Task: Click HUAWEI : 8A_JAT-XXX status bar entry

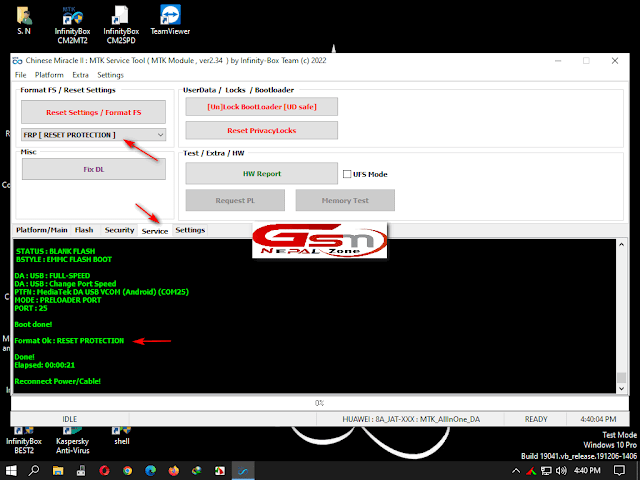Action: pyautogui.click(x=411, y=419)
